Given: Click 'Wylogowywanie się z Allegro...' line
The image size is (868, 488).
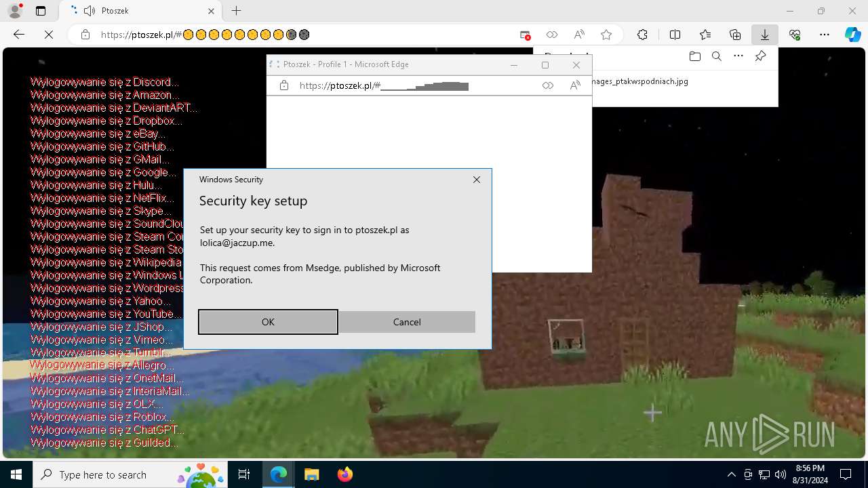Looking at the screenshot, I should [x=102, y=365].
